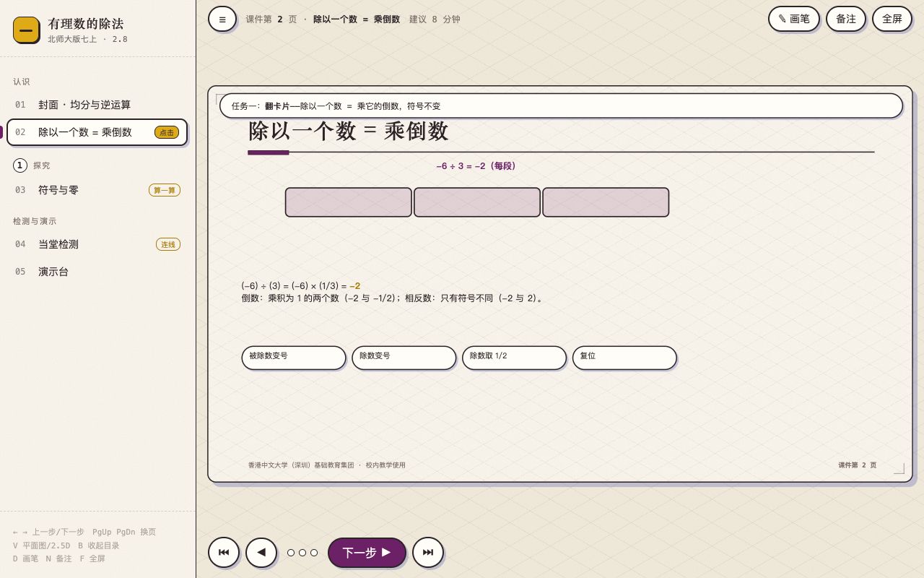Select the third step progress dot
This screenshot has width=924, height=578.
pos(314,553)
